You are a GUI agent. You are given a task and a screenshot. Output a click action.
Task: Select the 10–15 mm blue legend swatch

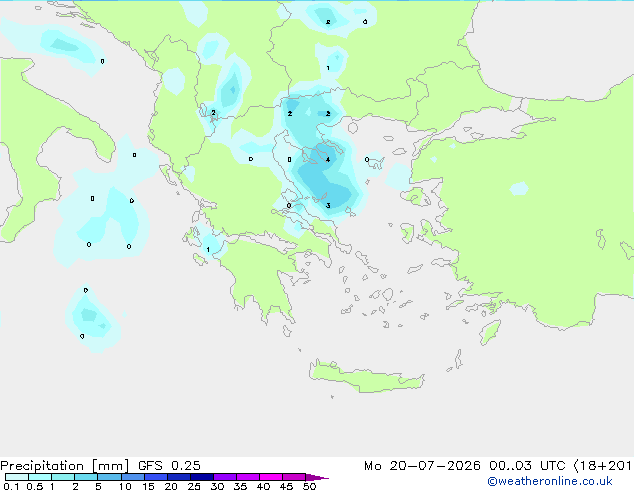133,477
